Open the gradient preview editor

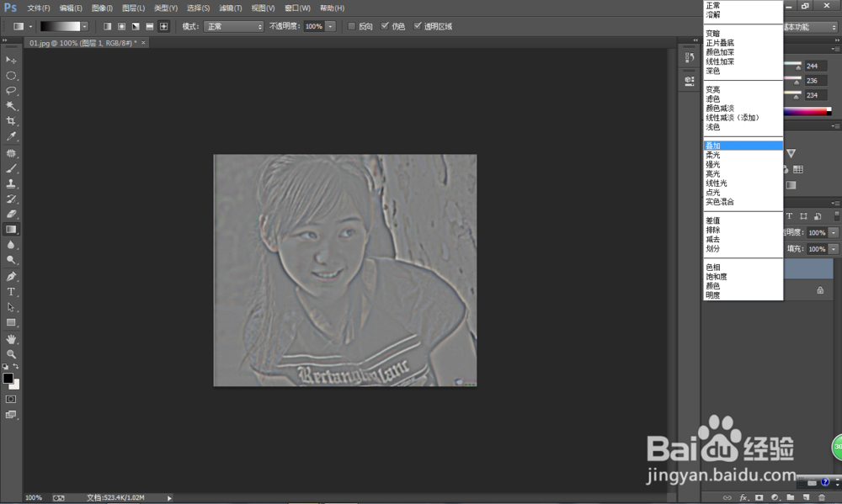[x=60, y=26]
